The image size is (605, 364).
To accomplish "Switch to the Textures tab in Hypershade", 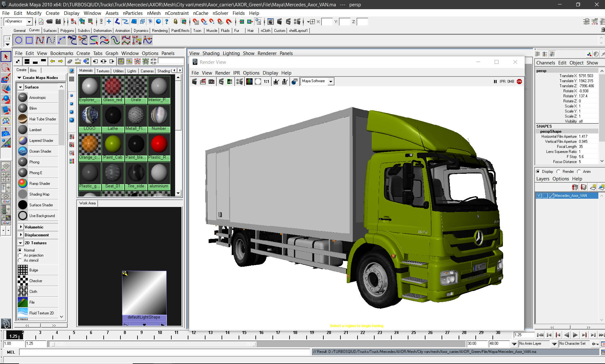I will [x=103, y=71].
